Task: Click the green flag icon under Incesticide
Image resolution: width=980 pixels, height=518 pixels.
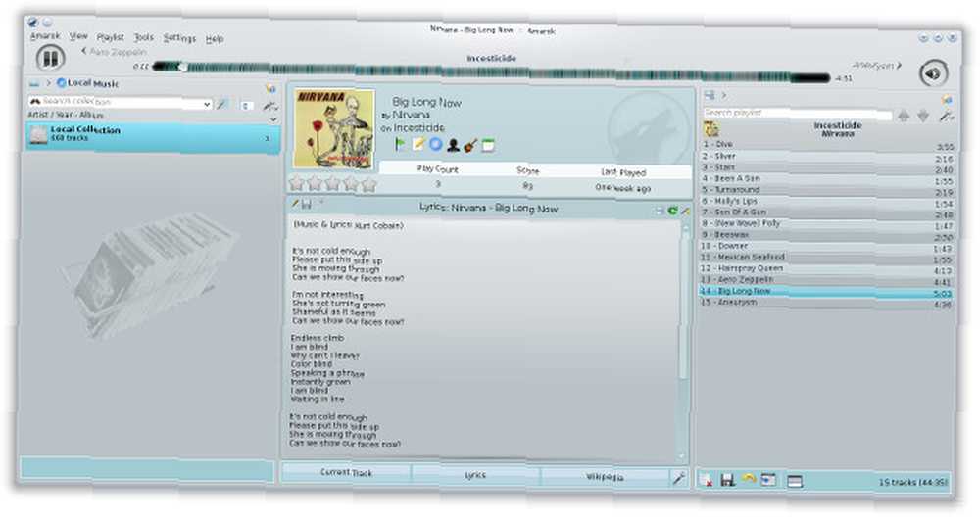Action: [400, 144]
